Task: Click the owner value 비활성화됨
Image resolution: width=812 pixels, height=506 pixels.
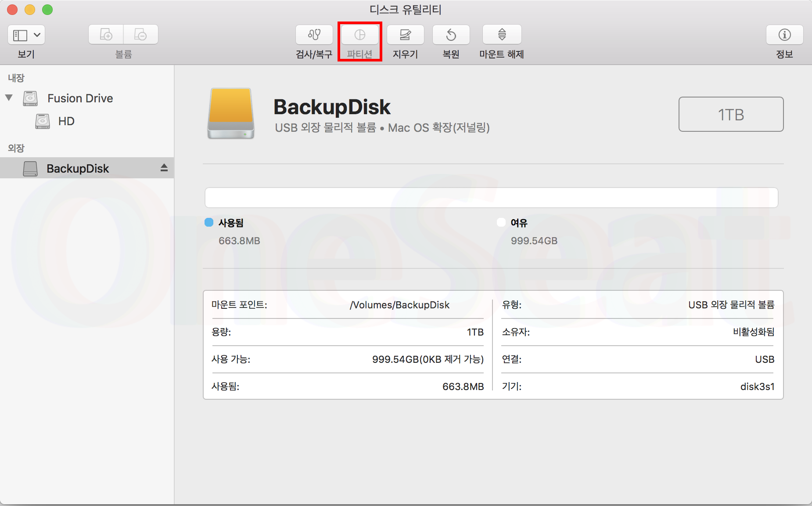Action: point(754,332)
